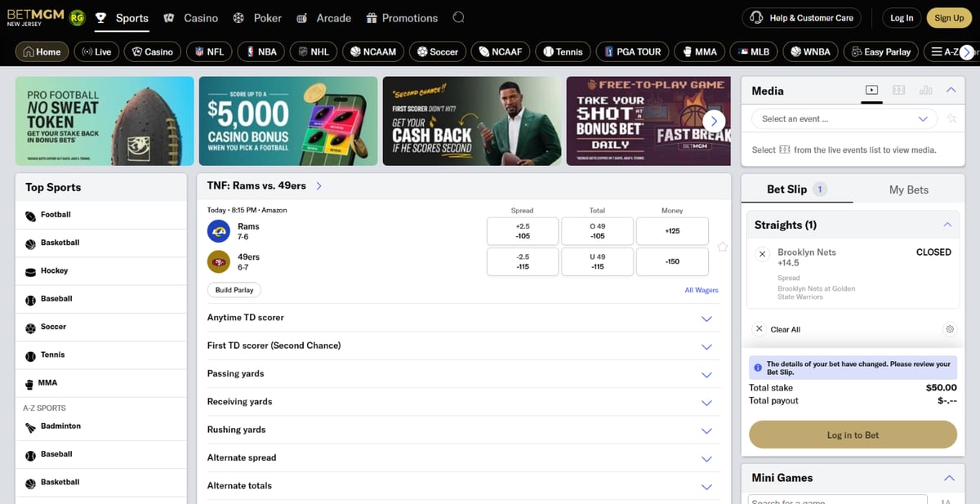Open Football in Top Sports
980x504 pixels.
tap(100, 215)
